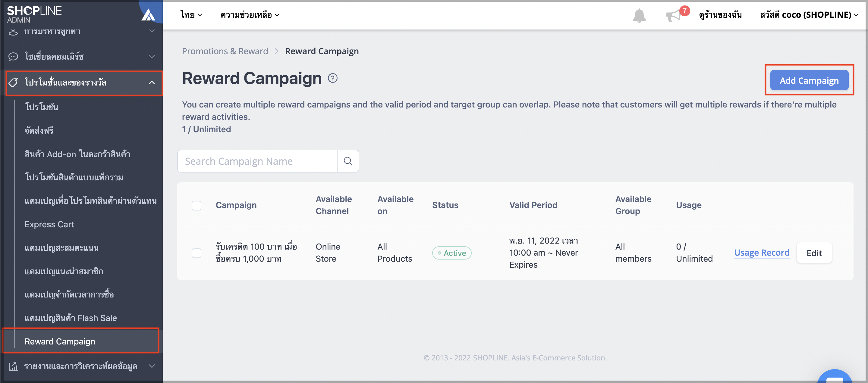Click the notification bell icon
The width and height of the screenshot is (868, 383).
pyautogui.click(x=639, y=15)
